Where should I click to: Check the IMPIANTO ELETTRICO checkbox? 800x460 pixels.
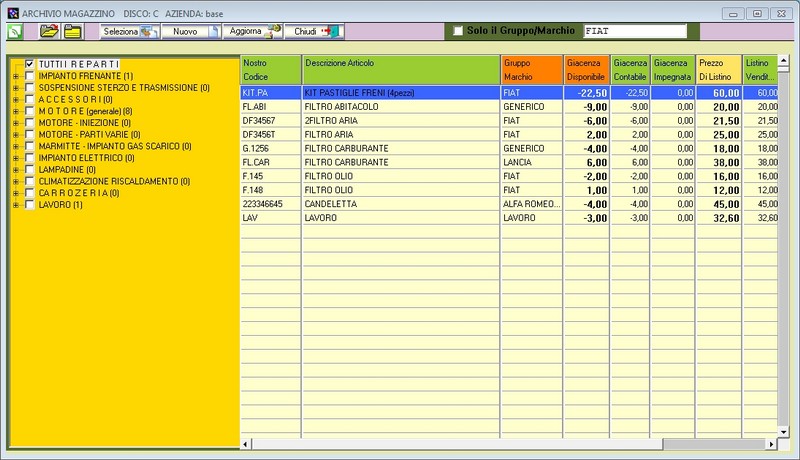point(30,158)
